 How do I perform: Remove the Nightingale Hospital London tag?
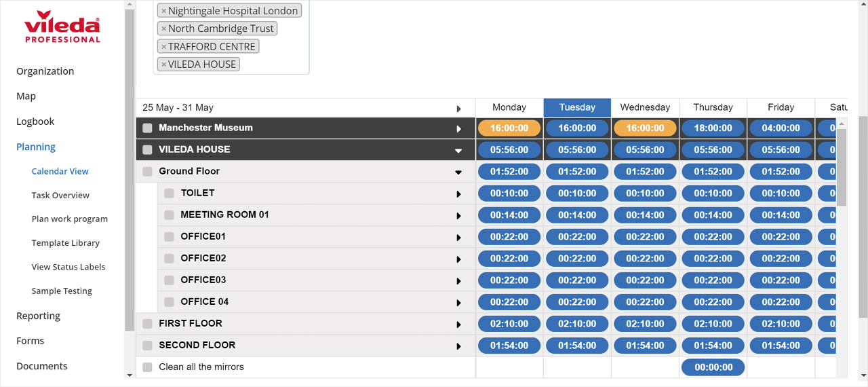point(163,11)
